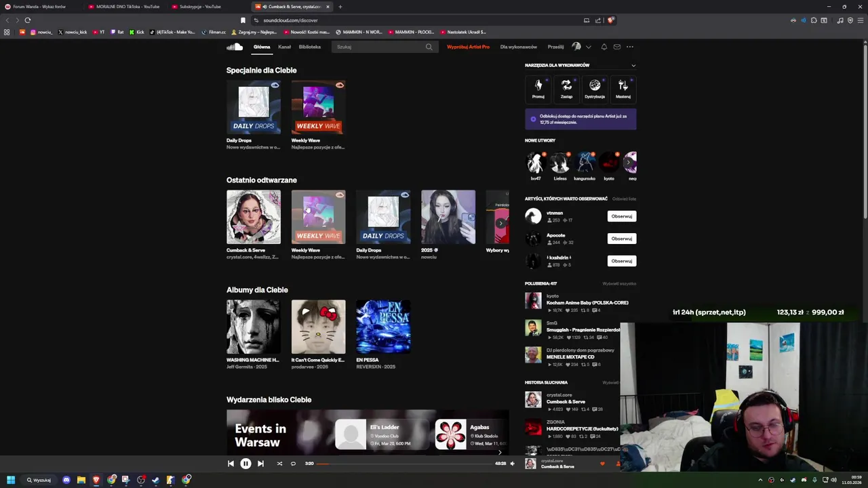Open the 2025 playlist by nowciu
The width and height of the screenshot is (868, 488).
[448, 217]
